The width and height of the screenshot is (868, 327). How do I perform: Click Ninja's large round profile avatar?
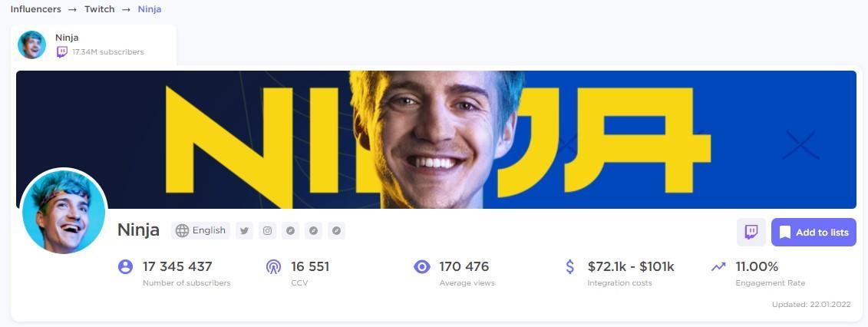(64, 211)
